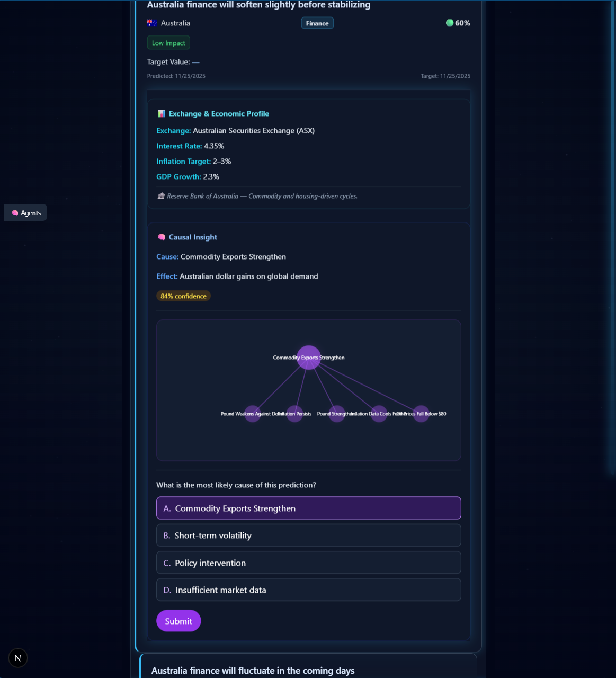Click the Next.js logo icon
This screenshot has height=678, width=616.
point(18,658)
